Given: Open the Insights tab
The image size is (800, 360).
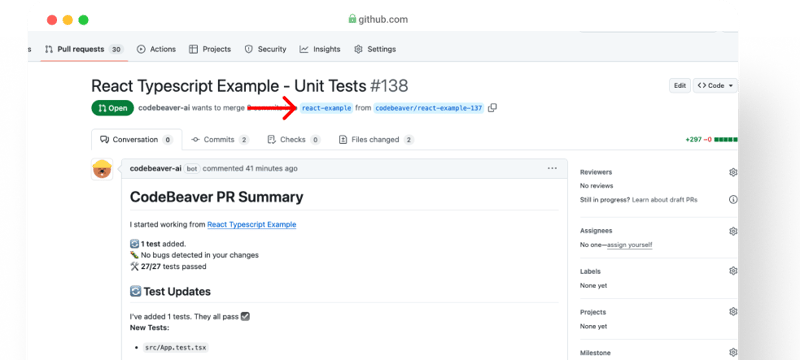Looking at the screenshot, I should point(320,49).
